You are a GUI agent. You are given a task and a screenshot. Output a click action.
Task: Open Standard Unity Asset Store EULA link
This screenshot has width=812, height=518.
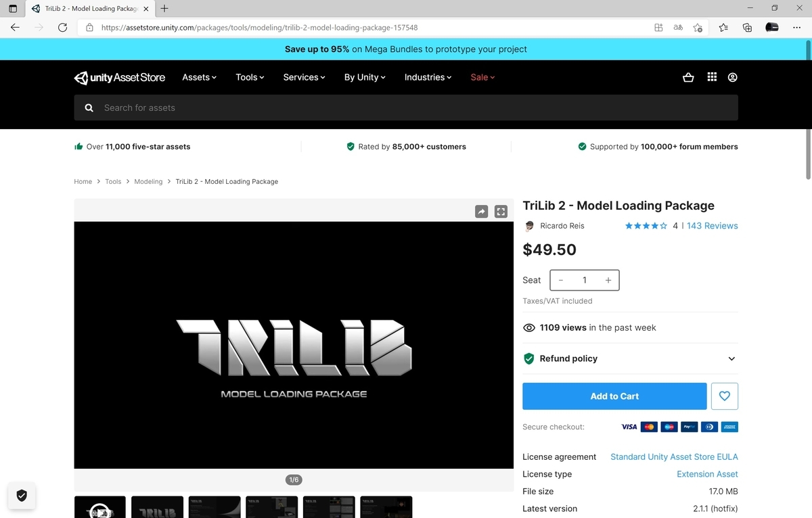[x=674, y=456]
